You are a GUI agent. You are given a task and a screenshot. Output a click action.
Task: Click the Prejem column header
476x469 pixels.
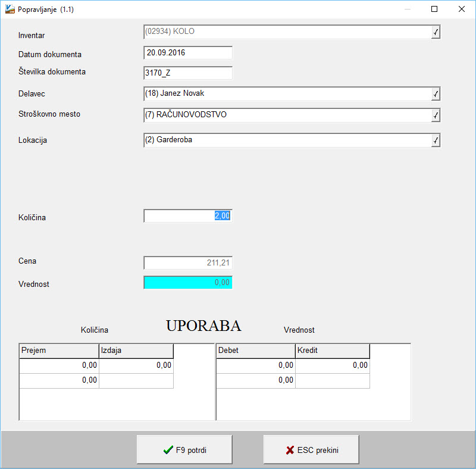coord(59,351)
